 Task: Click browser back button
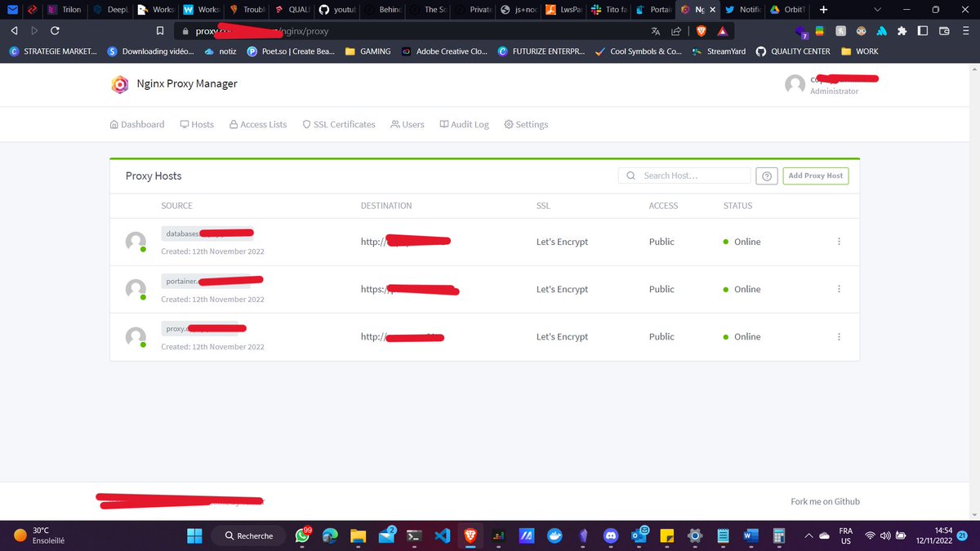[14, 31]
